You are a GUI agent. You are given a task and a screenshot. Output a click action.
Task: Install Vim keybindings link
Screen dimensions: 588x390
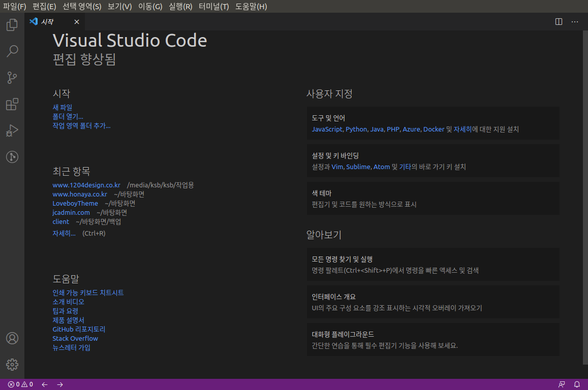[337, 167]
